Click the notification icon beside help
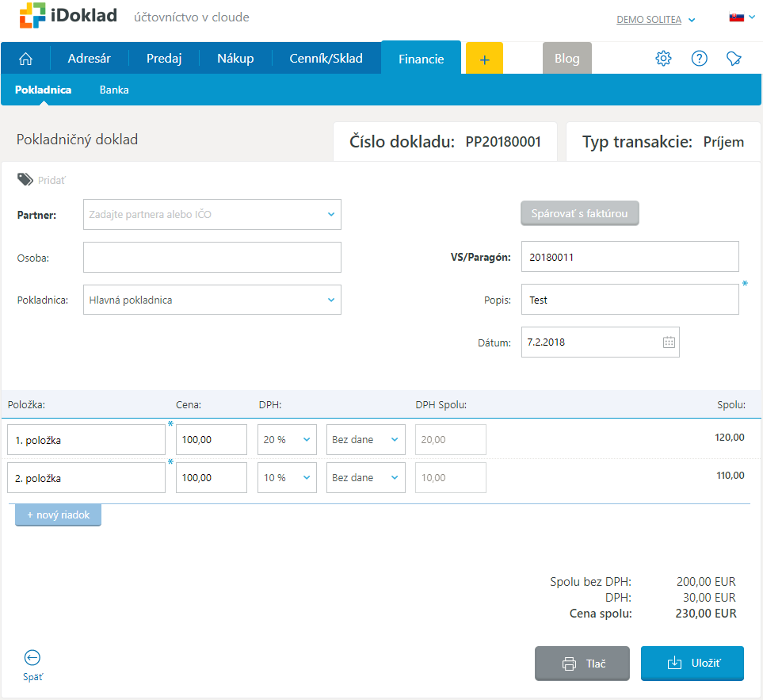 pyautogui.click(x=734, y=59)
